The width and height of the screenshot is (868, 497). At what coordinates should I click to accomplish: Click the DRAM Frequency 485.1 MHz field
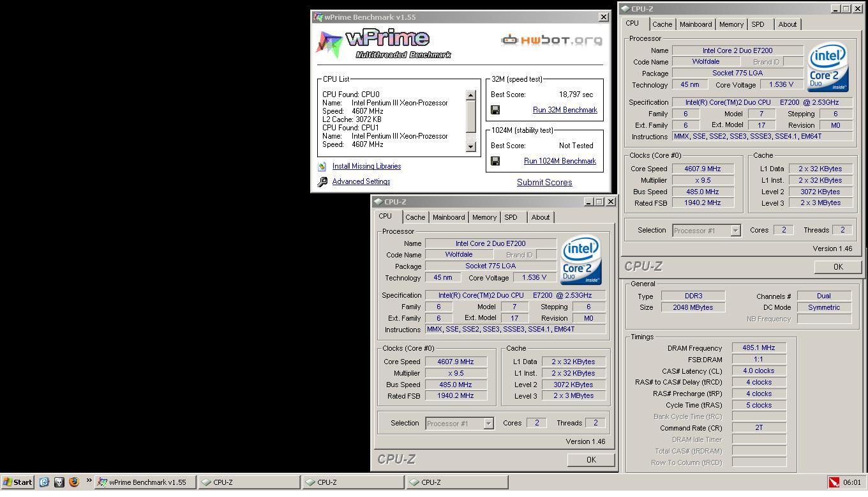click(759, 348)
